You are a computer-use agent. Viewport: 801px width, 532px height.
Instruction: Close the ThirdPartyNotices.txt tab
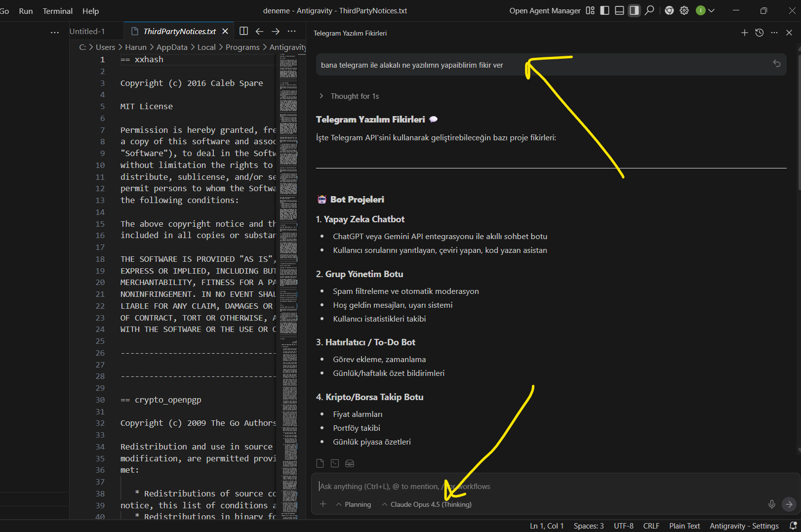[225, 31]
